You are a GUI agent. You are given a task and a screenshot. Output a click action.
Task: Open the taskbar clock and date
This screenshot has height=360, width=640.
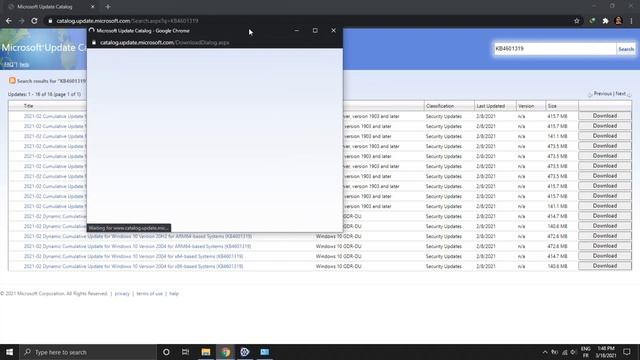pos(606,352)
